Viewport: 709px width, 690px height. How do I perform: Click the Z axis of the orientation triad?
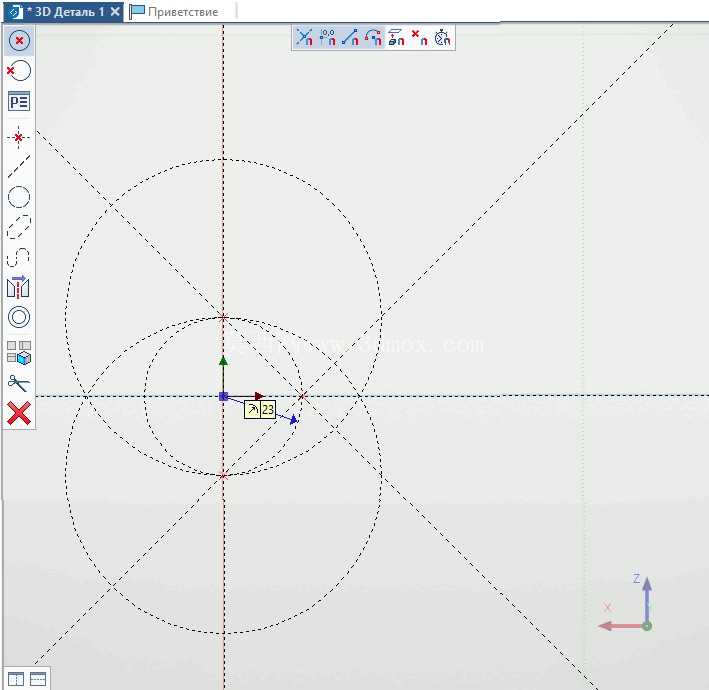[x=647, y=600]
